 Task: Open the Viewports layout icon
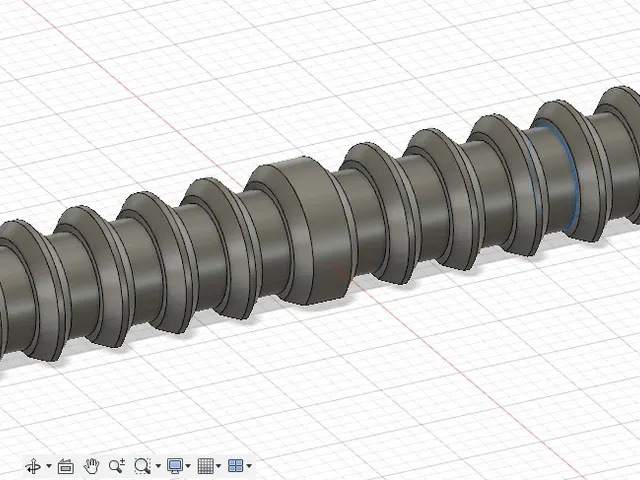click(236, 466)
